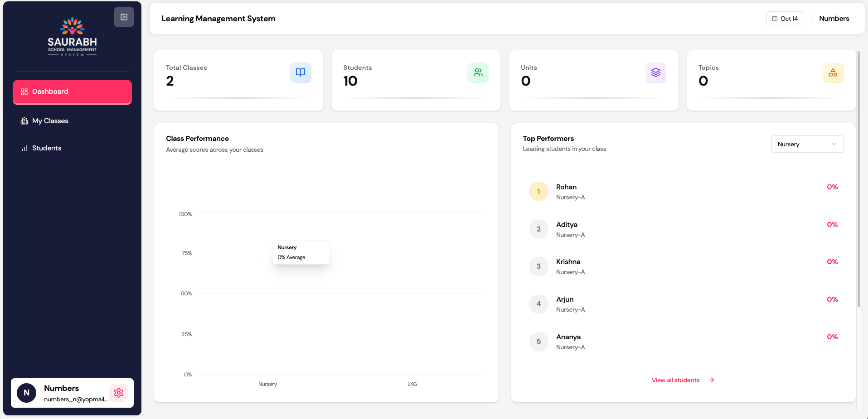Open the Nursery class dropdown in Top Performers
This screenshot has height=419, width=868.
click(x=807, y=144)
